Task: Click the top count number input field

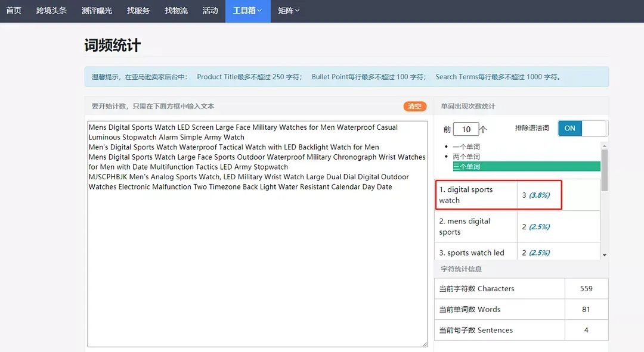Action: (466, 129)
